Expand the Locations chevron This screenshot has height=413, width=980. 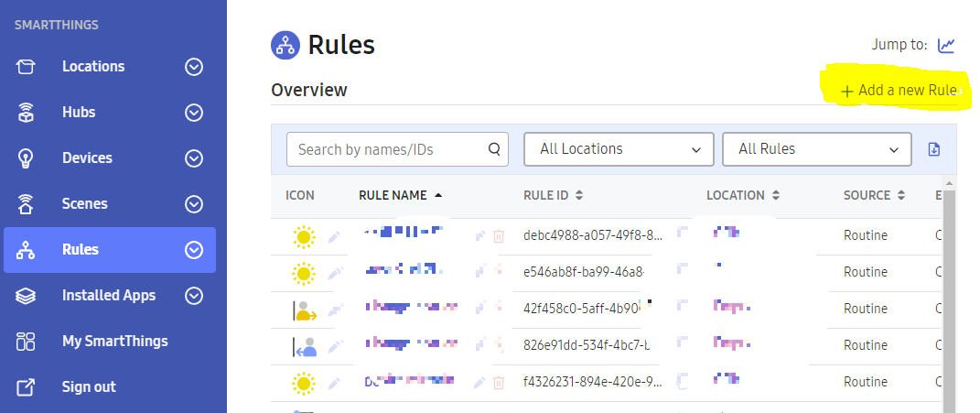[194, 66]
